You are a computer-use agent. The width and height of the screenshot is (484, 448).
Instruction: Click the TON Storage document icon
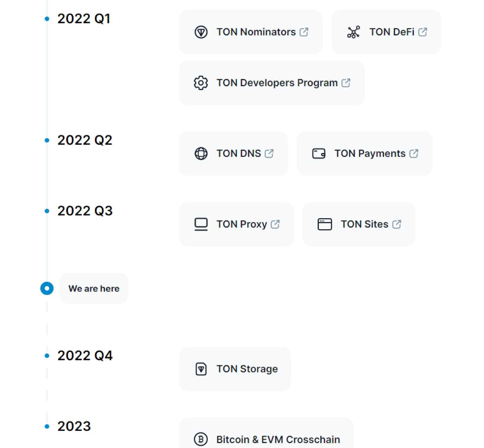201,369
